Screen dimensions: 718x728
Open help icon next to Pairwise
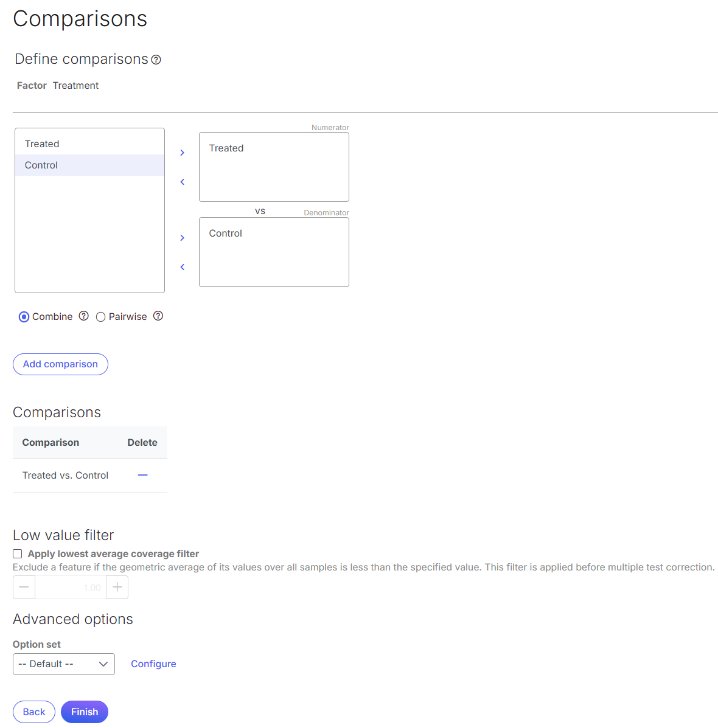tap(158, 316)
